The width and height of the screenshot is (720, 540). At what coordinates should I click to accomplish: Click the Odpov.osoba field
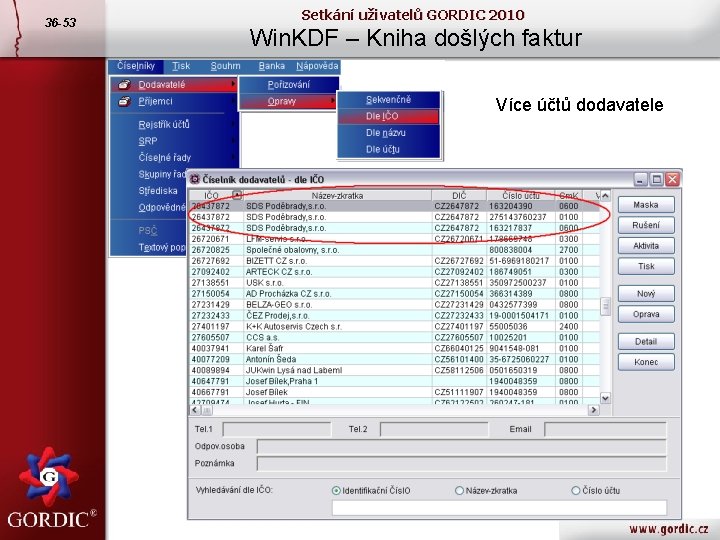point(461,446)
